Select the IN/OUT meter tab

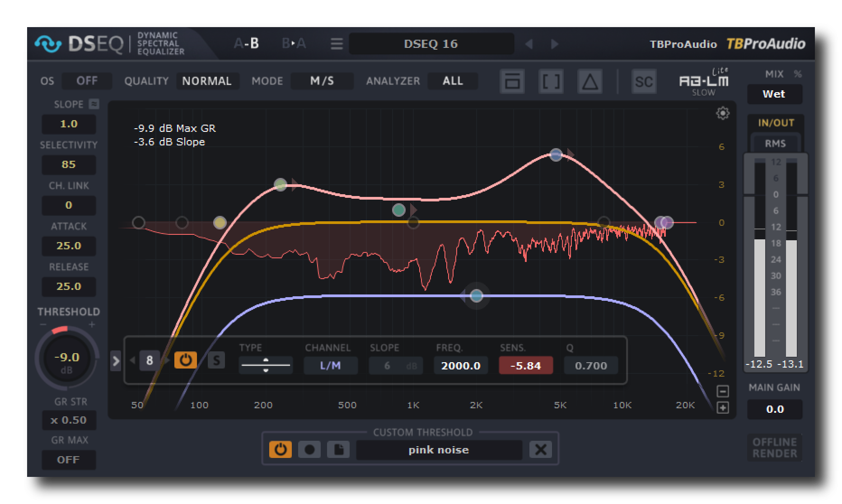coord(776,123)
